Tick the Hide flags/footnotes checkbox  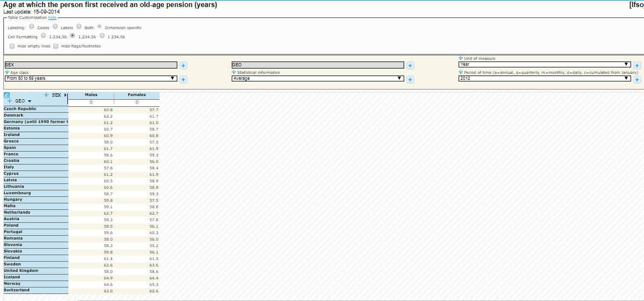pos(56,46)
